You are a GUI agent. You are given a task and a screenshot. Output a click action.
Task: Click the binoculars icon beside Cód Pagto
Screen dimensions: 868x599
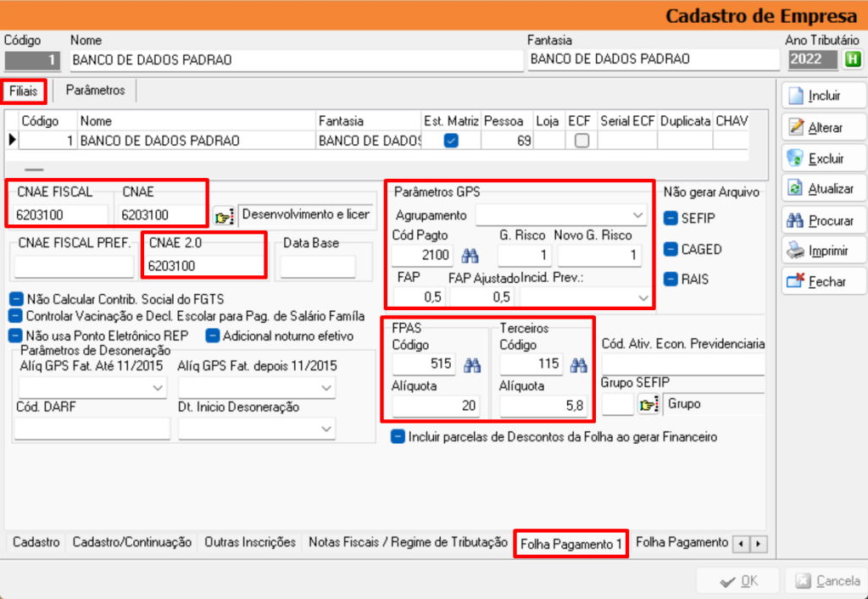click(x=469, y=254)
